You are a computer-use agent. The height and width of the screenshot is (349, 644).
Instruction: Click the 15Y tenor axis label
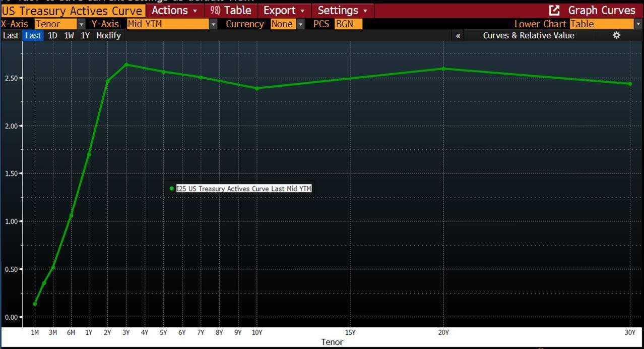(x=350, y=333)
